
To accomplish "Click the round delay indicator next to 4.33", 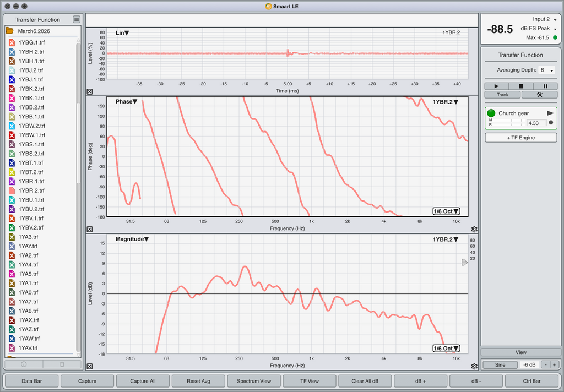I will (551, 123).
